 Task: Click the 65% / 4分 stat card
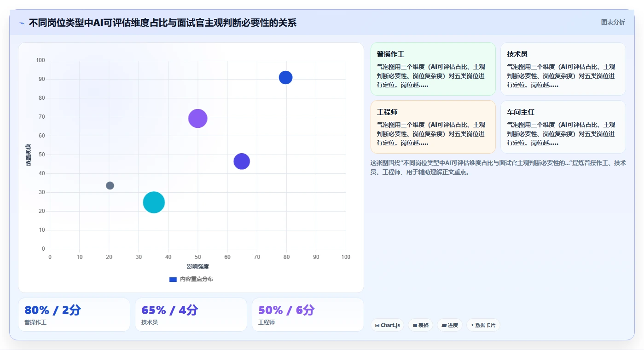pyautogui.click(x=191, y=315)
